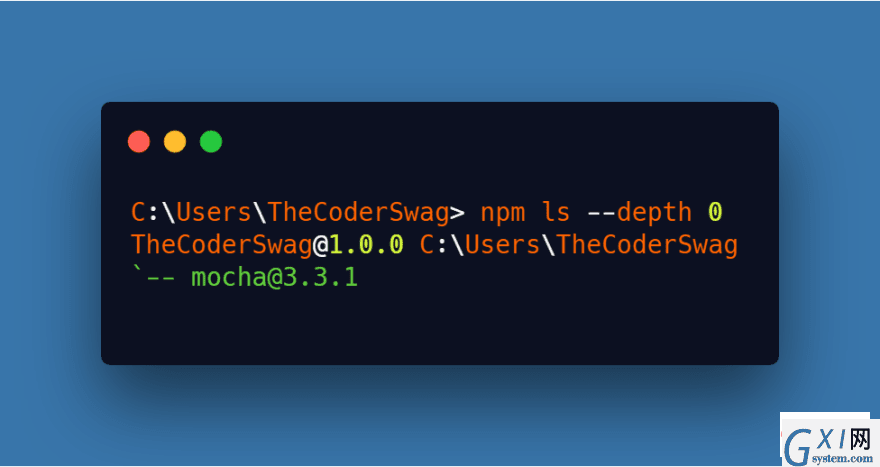The width and height of the screenshot is (880, 467).
Task: Click the 1.0.0 version number
Action: click(x=366, y=245)
